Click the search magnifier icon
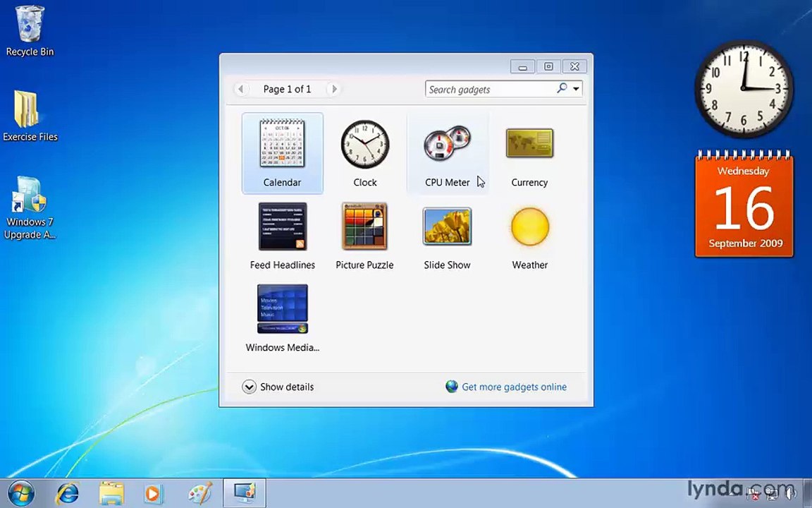Screen dimensions: 812x508 pos(562,89)
